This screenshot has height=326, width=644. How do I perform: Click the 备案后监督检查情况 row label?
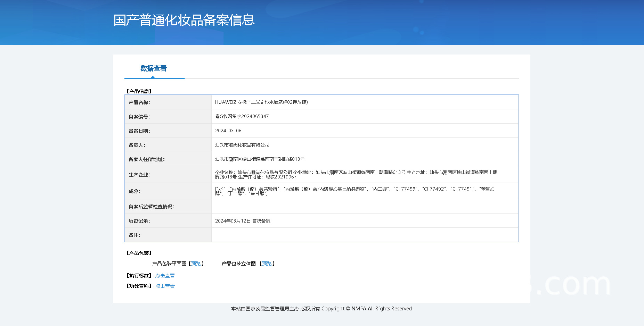[152, 207]
